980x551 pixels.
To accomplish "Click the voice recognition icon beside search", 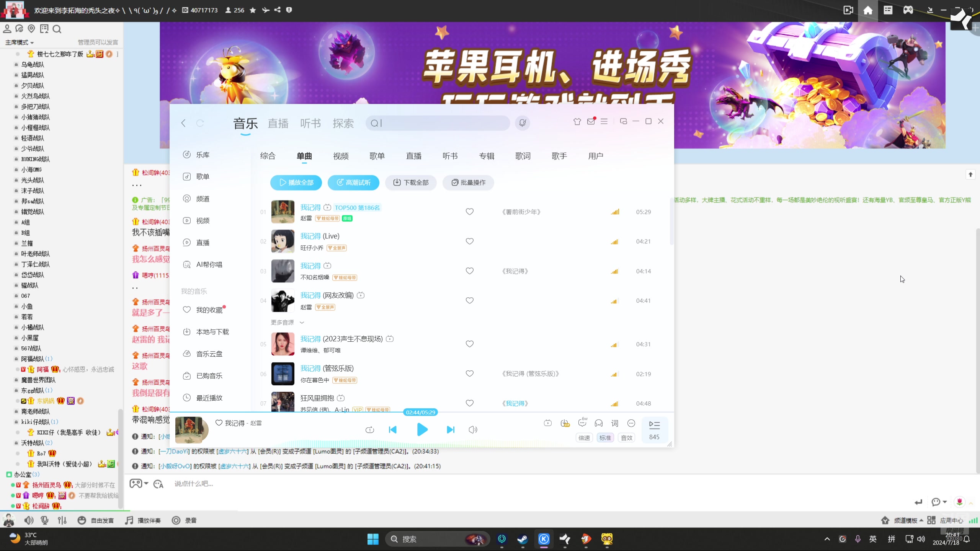I will (522, 123).
